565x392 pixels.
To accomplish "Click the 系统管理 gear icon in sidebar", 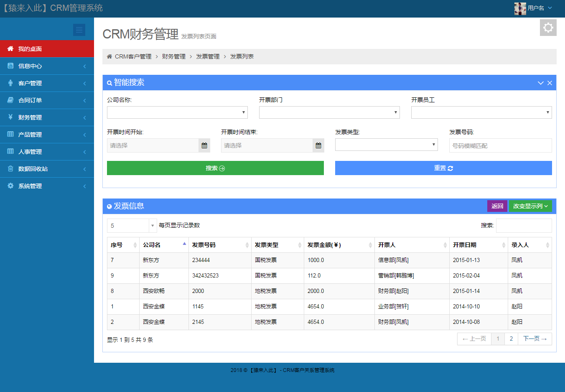I will 10,186.
